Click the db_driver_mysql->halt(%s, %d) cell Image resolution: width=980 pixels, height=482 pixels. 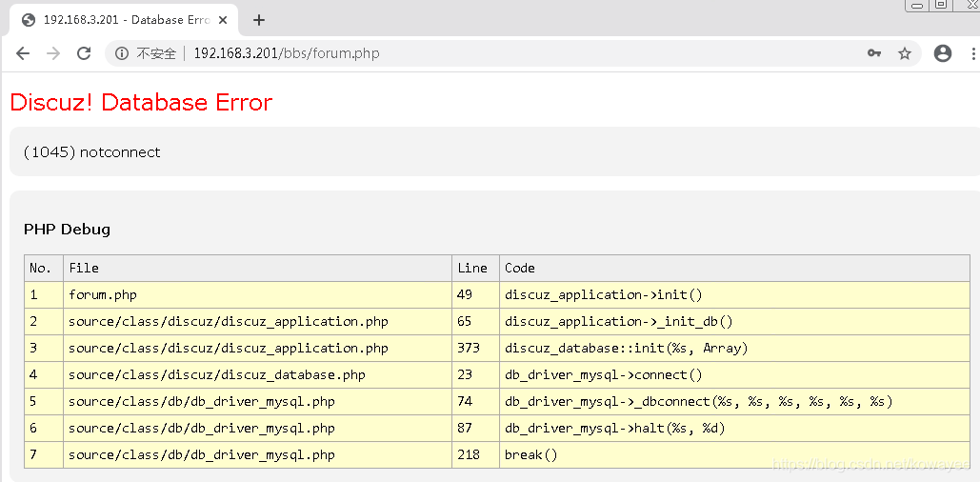tap(734, 429)
